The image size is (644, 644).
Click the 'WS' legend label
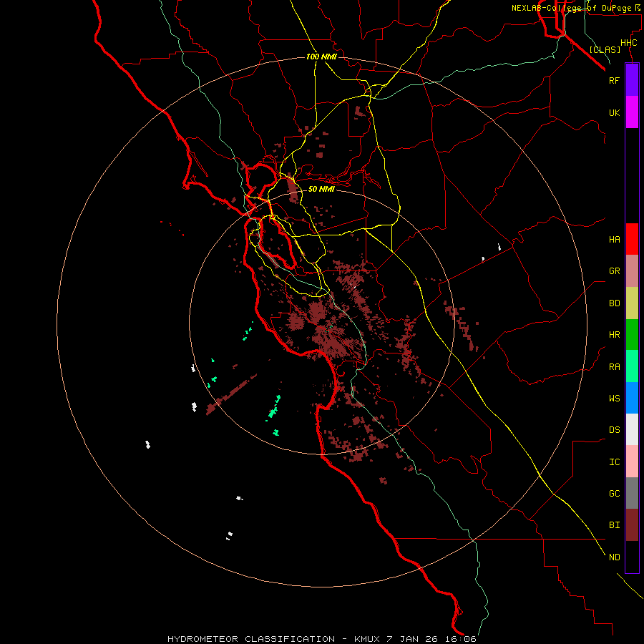tap(615, 398)
